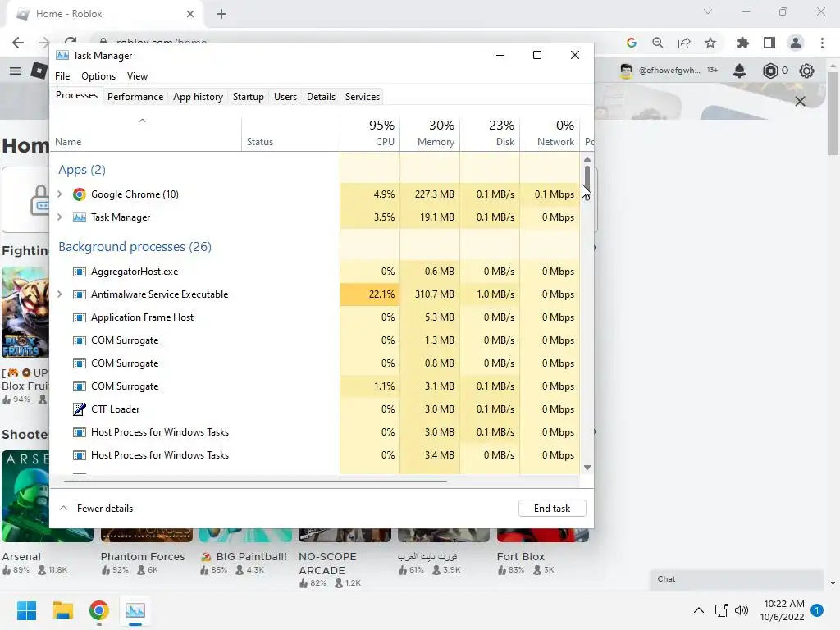Image resolution: width=840 pixels, height=630 pixels.
Task: Click the AggregatorHost.exe process icon
Action: click(80, 272)
